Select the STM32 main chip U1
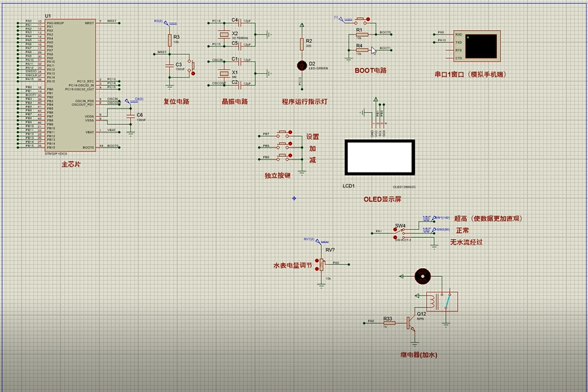The width and height of the screenshot is (588, 392). coord(70,85)
